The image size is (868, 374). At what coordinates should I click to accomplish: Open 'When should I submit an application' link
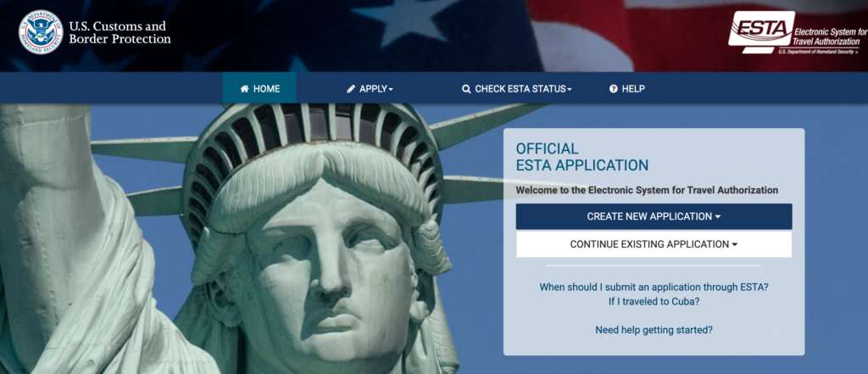coord(654,287)
